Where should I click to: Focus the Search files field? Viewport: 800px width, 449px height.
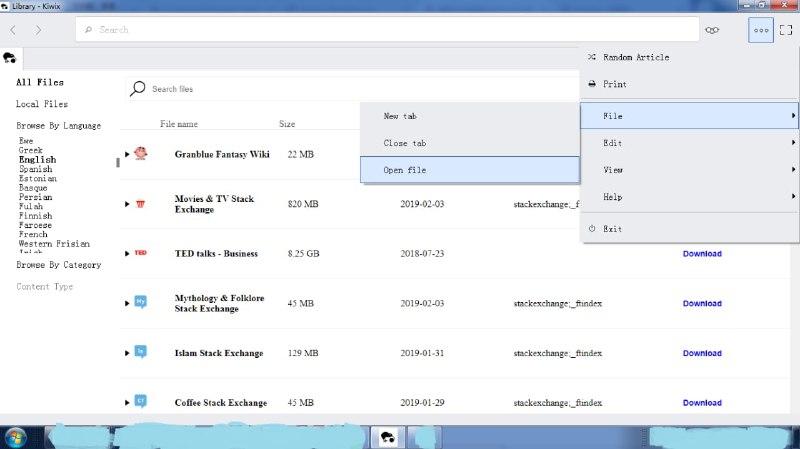pos(352,89)
